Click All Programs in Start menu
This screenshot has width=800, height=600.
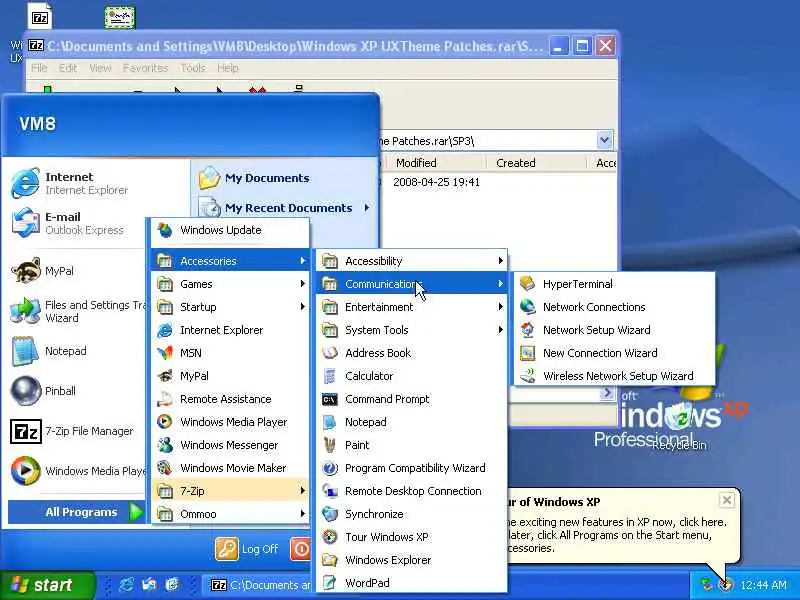point(77,512)
